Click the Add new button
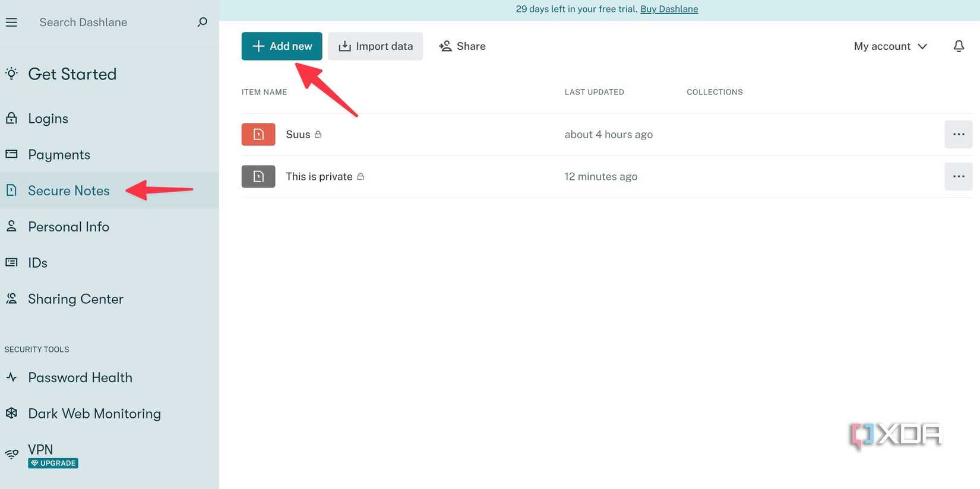The height and width of the screenshot is (489, 980). [282, 46]
